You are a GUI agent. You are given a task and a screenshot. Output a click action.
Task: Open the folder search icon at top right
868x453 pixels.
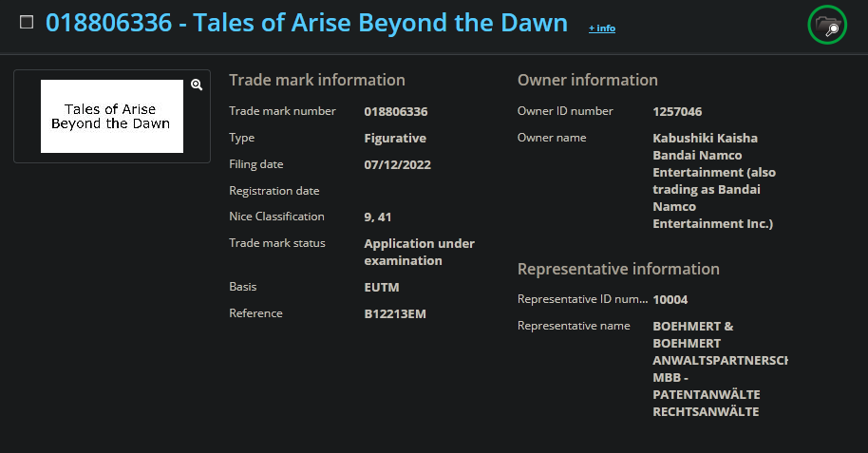(827, 25)
